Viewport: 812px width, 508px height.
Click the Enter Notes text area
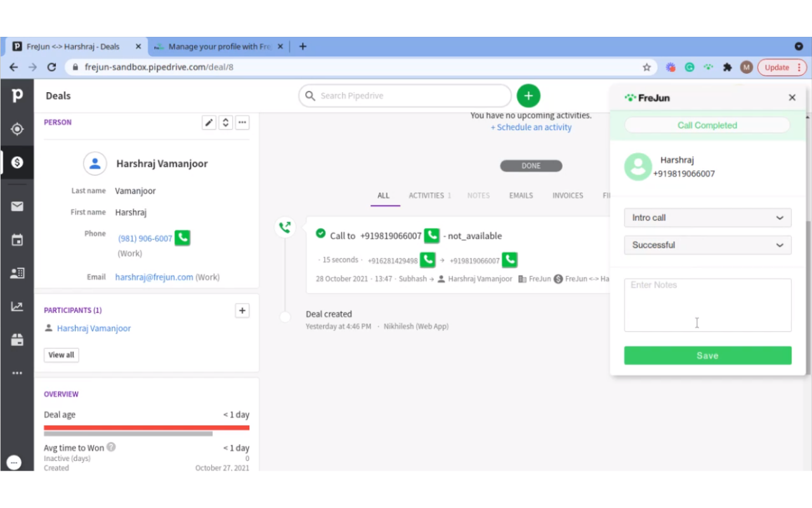[x=707, y=305]
